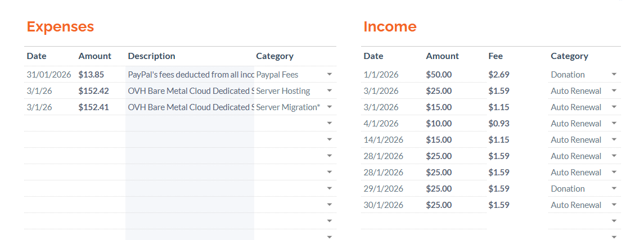This screenshot has height=240, width=644.
Task: Expand category dropdown for 4/1/2026 income row
Action: click(614, 123)
